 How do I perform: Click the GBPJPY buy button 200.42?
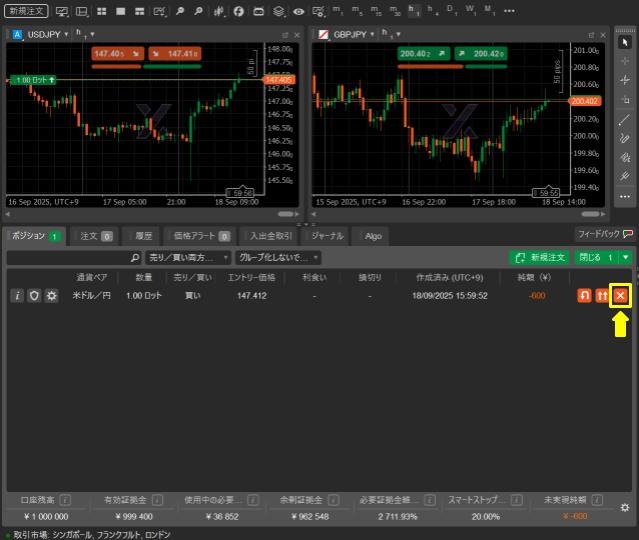click(x=480, y=53)
